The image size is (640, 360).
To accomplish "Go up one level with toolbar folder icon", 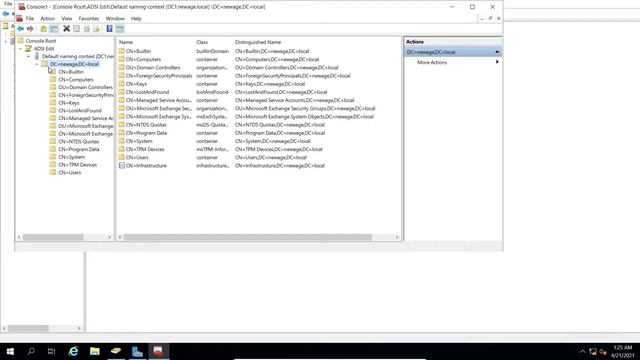I will 43,29.
